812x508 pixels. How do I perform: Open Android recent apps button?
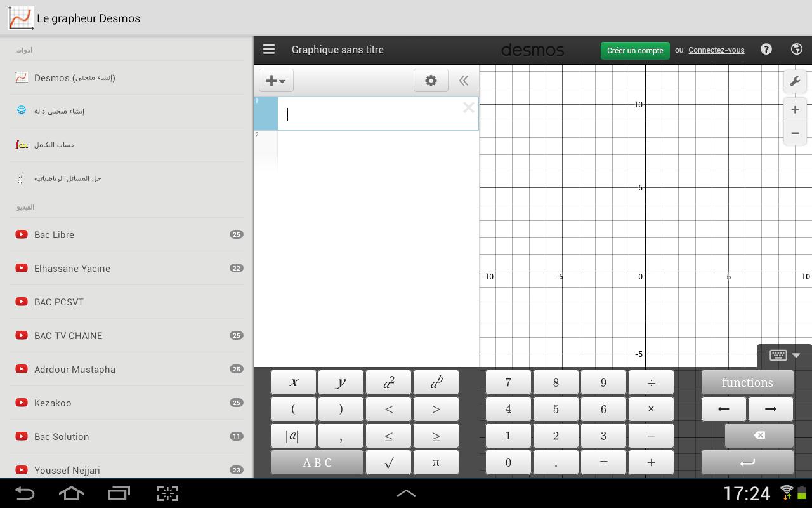point(119,493)
